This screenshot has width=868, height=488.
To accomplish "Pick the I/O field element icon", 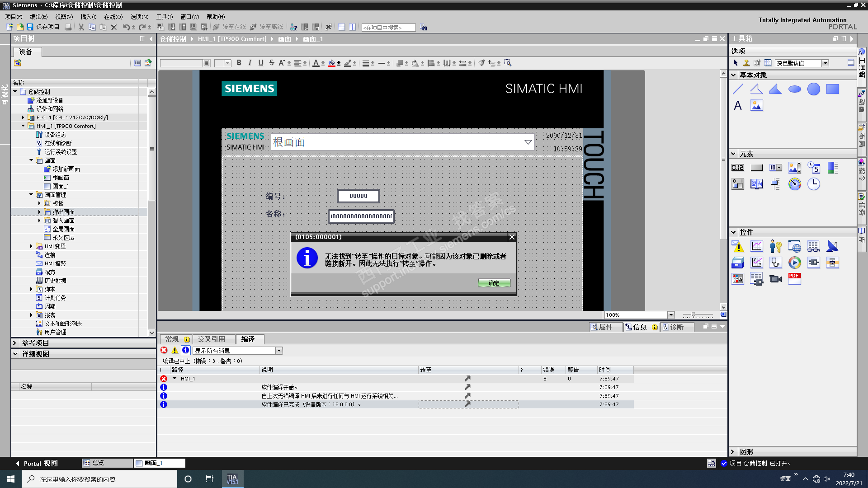I will pyautogui.click(x=737, y=168).
